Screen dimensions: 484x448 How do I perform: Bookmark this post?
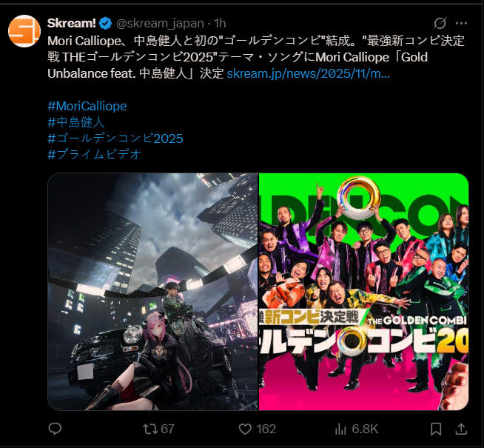[436, 429]
